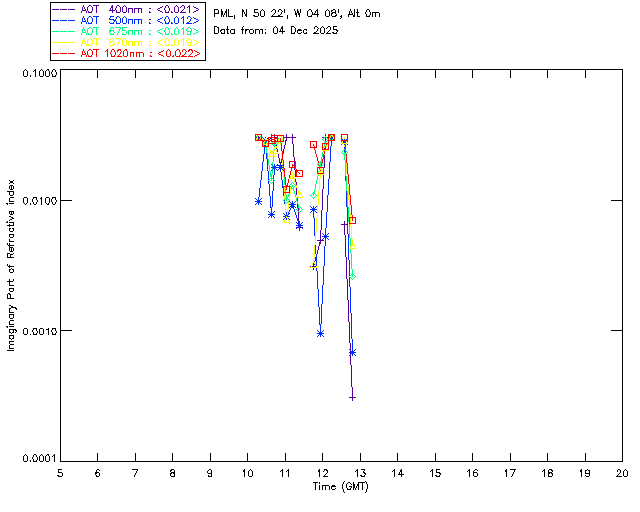Click the lowest purple plus data marker

(353, 398)
